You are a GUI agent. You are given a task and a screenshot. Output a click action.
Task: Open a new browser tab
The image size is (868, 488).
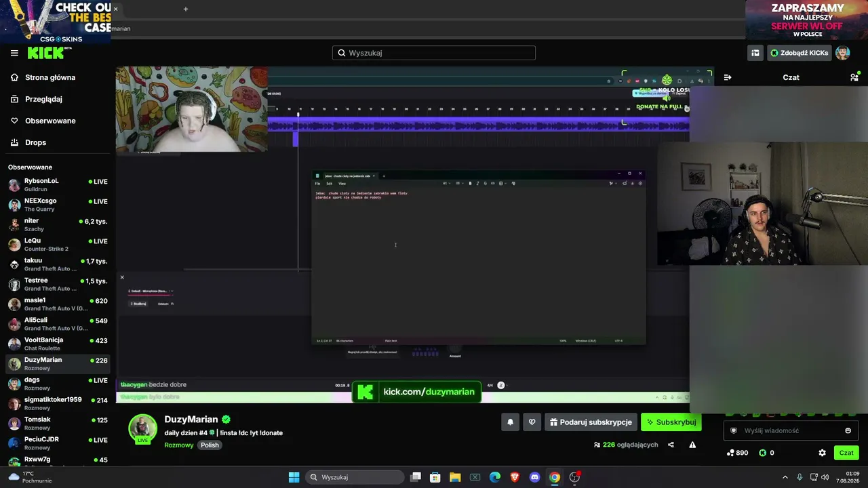click(x=185, y=9)
